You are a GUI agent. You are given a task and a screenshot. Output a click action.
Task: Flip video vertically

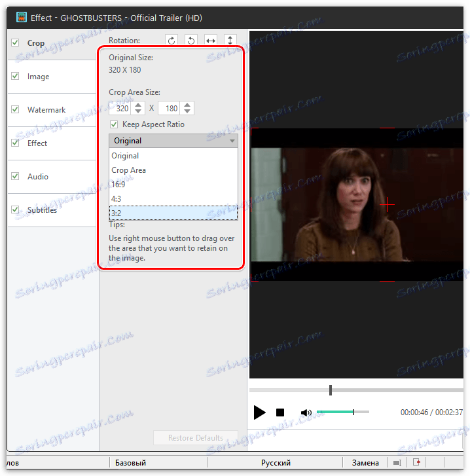tap(230, 41)
